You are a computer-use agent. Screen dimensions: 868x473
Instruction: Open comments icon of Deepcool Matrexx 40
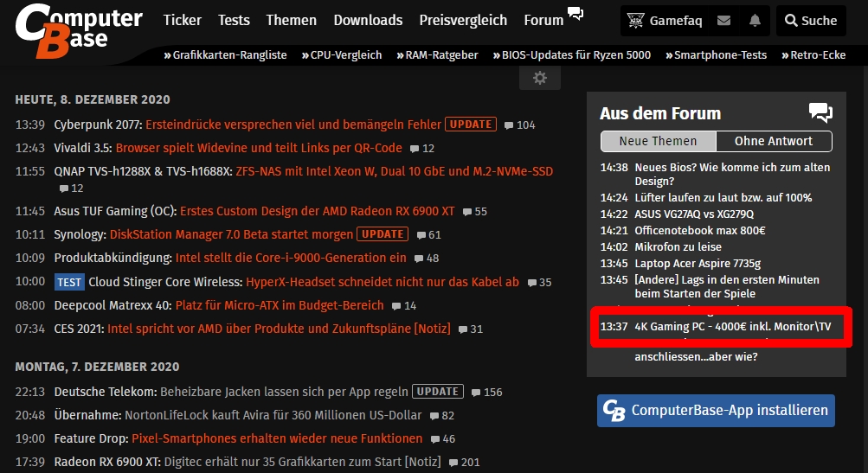(x=396, y=306)
